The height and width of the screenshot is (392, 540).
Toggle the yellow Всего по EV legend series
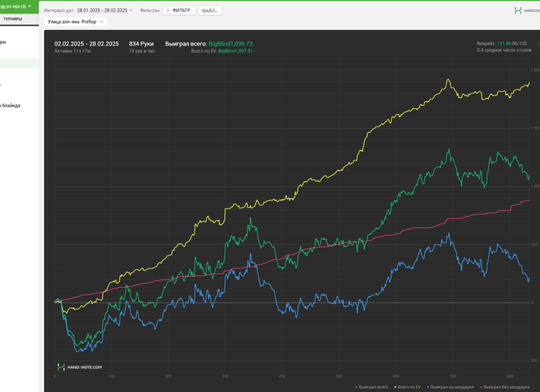coord(408,387)
